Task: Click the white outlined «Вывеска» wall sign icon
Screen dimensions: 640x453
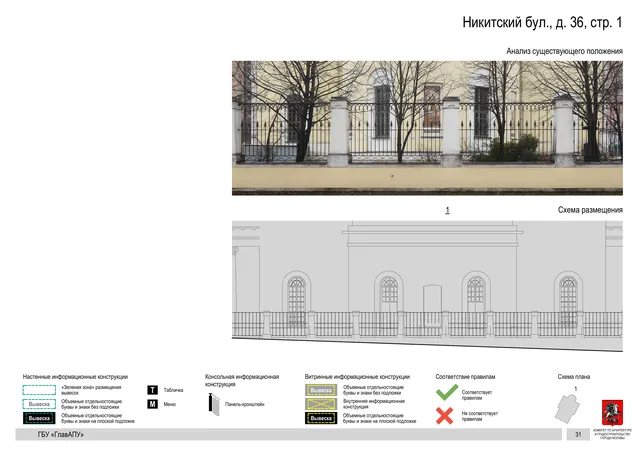Action: point(39,404)
